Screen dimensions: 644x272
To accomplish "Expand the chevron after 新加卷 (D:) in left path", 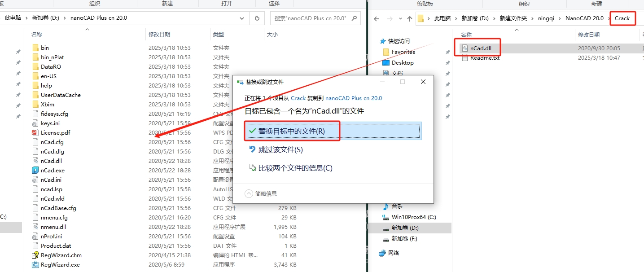I will click(x=66, y=18).
